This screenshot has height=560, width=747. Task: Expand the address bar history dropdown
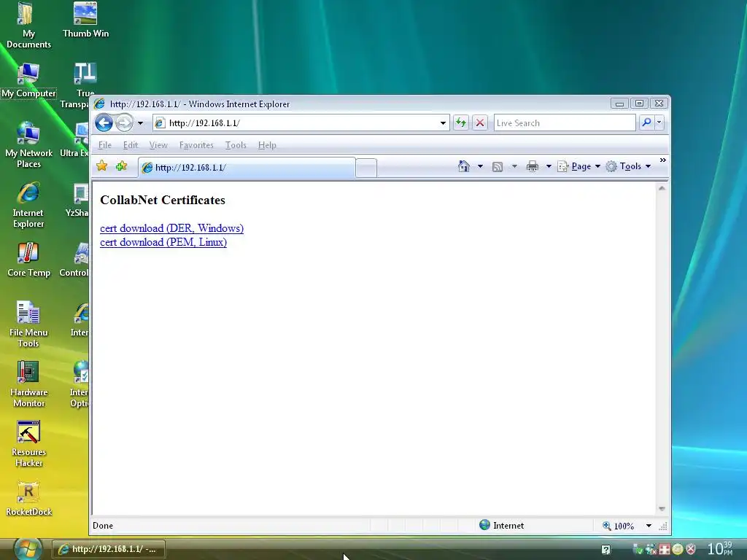(443, 122)
